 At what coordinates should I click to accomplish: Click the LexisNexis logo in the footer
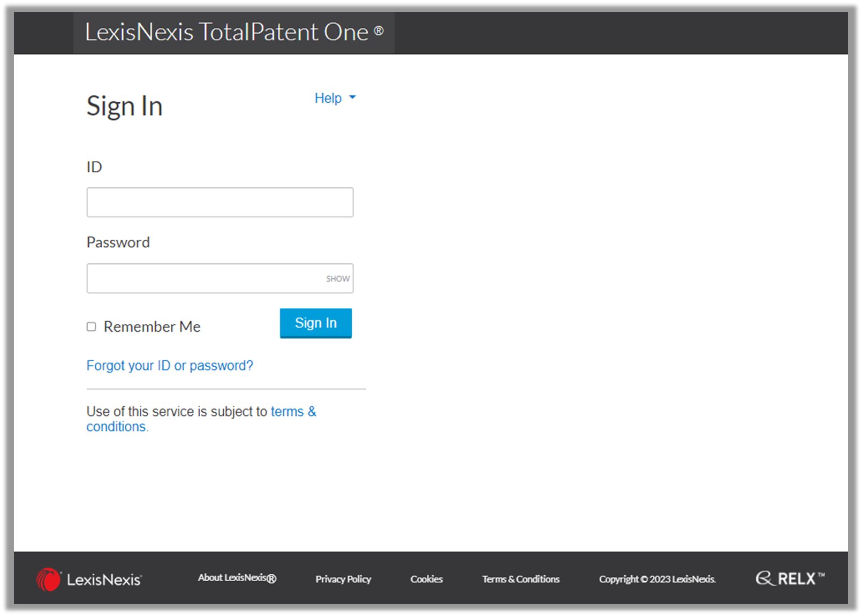89,579
